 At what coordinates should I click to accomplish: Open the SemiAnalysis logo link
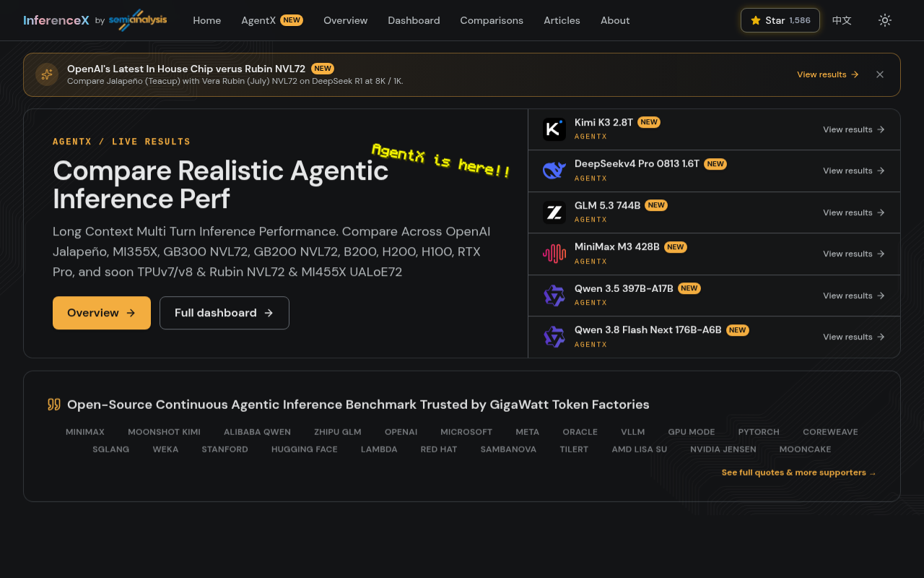[x=138, y=20]
